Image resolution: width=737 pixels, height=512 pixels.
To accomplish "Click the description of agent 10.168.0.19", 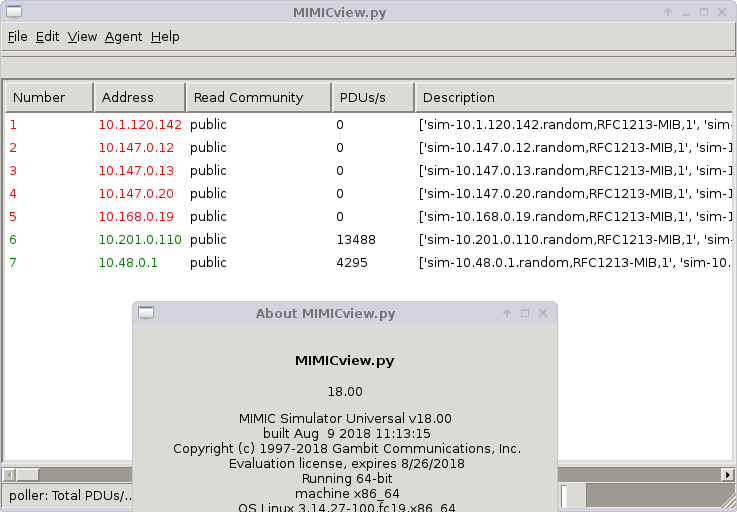I will point(575,217).
